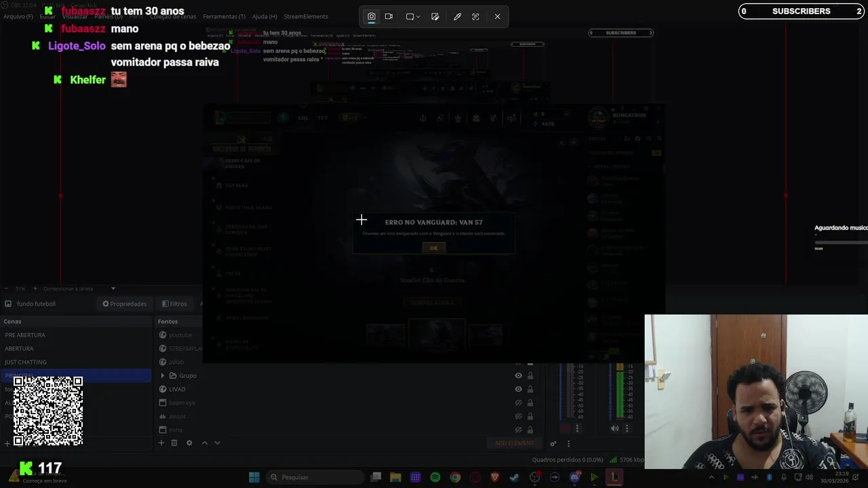The image size is (868, 488).
Task: Open the Ferramentas (T) menu
Action: tap(224, 16)
